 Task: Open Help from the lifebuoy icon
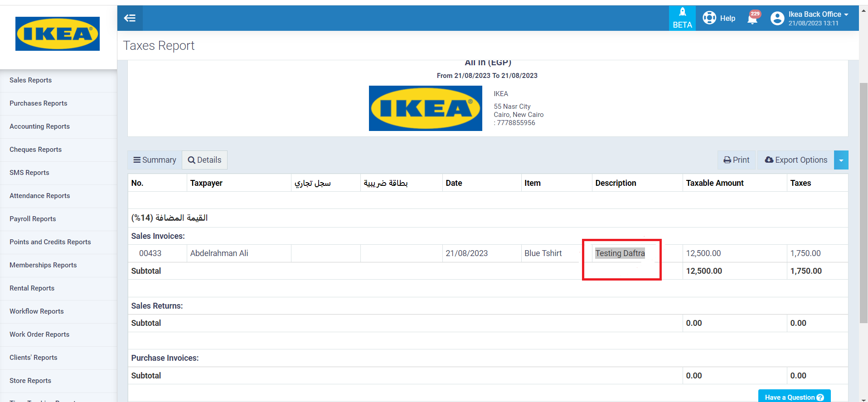point(719,18)
